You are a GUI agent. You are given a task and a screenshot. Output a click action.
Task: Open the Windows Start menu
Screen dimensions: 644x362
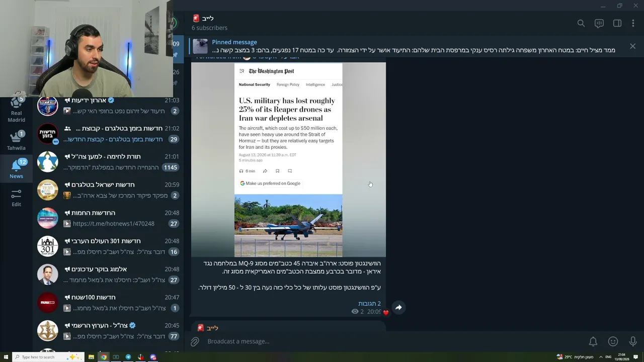point(6,357)
